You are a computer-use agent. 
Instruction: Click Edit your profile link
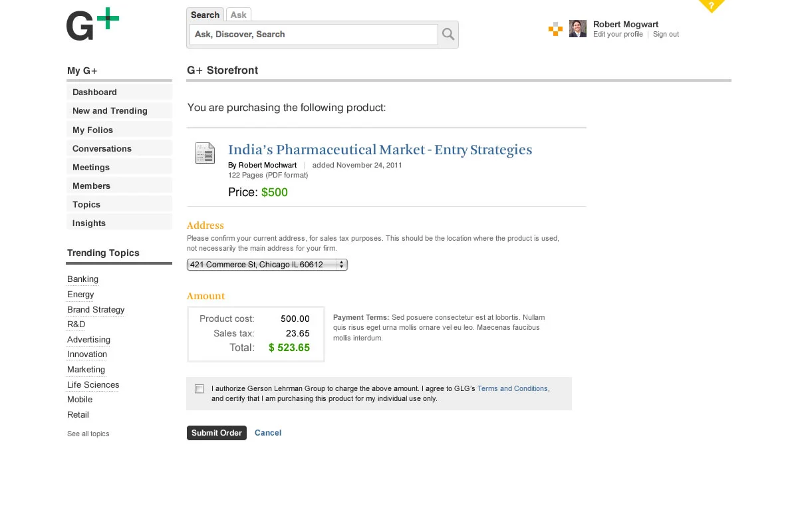tap(618, 35)
